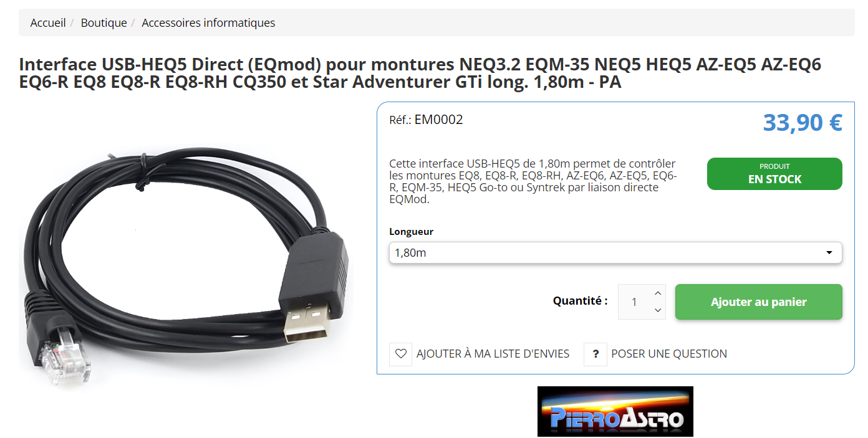
Task: Open the Longueur 1,80m dropdown
Action: click(x=615, y=253)
